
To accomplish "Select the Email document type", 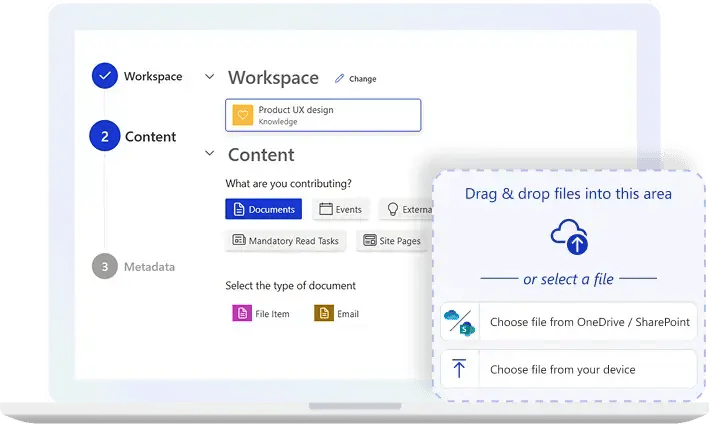I will pyautogui.click(x=337, y=313).
